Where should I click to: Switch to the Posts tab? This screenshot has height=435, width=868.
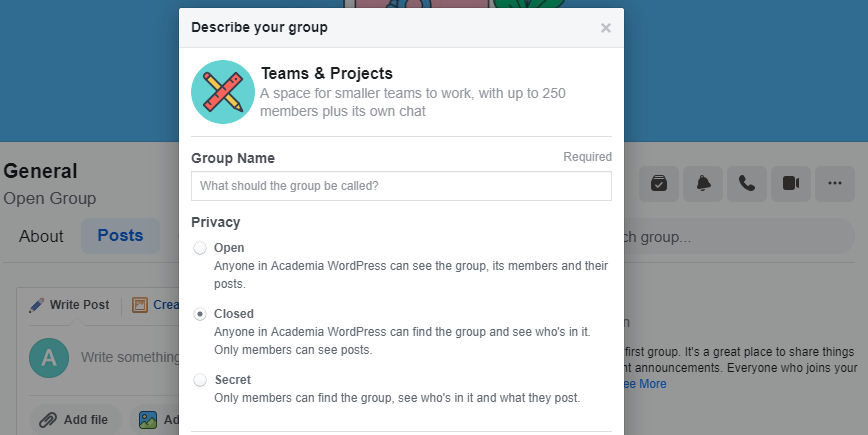tap(120, 236)
